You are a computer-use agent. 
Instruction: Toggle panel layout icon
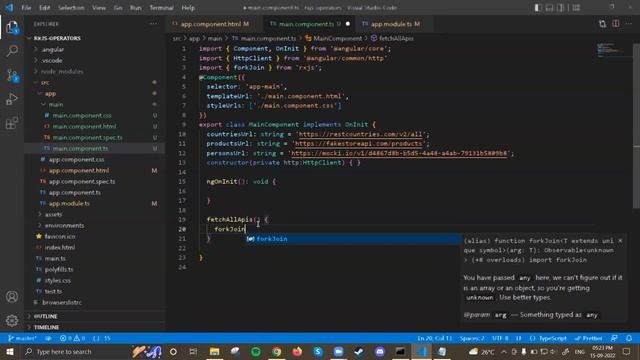[550, 8]
